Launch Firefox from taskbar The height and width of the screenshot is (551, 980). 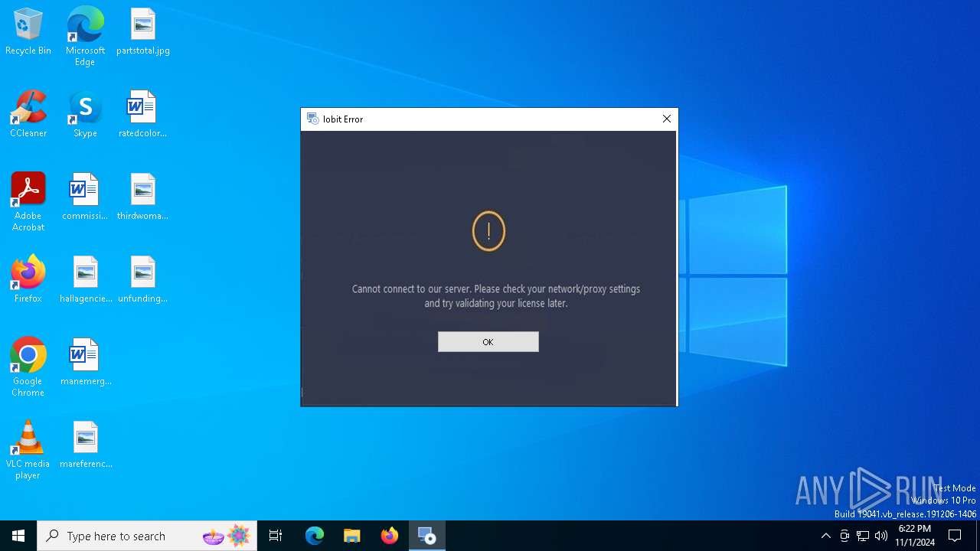click(390, 536)
